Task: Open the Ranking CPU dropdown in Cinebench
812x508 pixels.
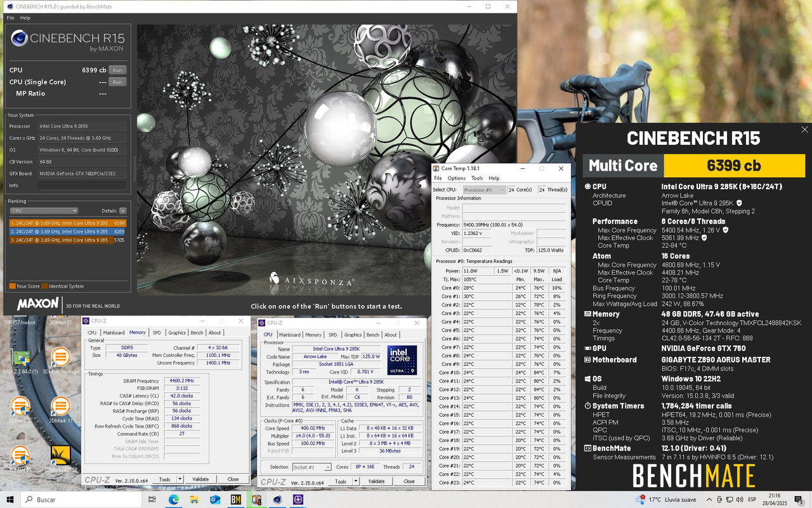Action: coord(44,211)
